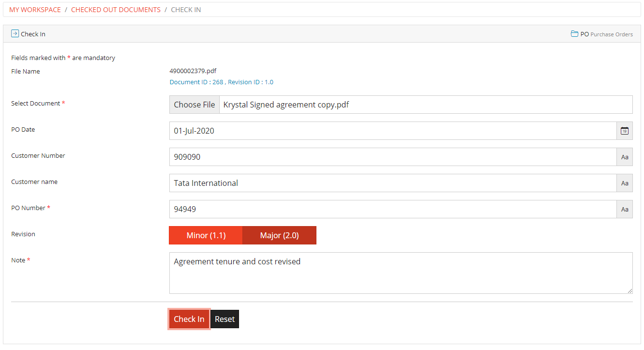Focus the PO Date input field
Screen dimensions: 644x350
[x=393, y=131]
